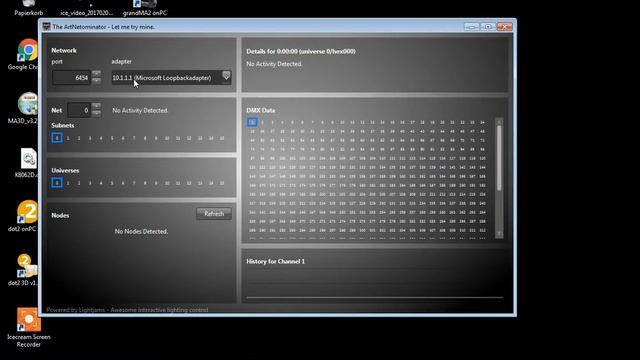Select subnet 4

click(x=101, y=138)
